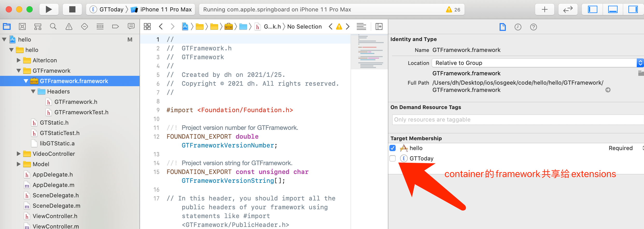Show the Project navigator
The image size is (644, 229).
pos(7,26)
